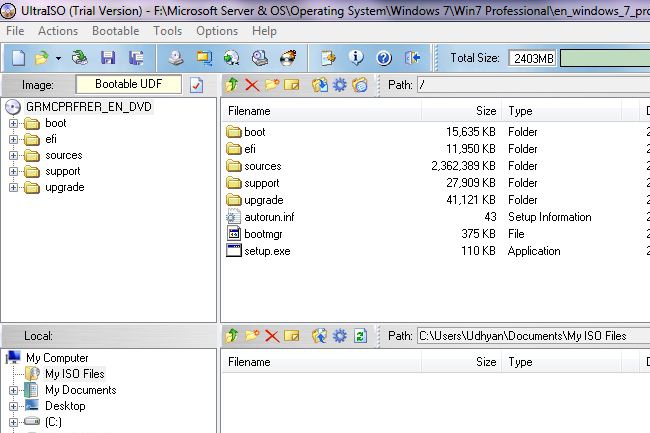The height and width of the screenshot is (433, 650).
Task: Delete the selected item in the Local pane
Action: click(x=272, y=336)
